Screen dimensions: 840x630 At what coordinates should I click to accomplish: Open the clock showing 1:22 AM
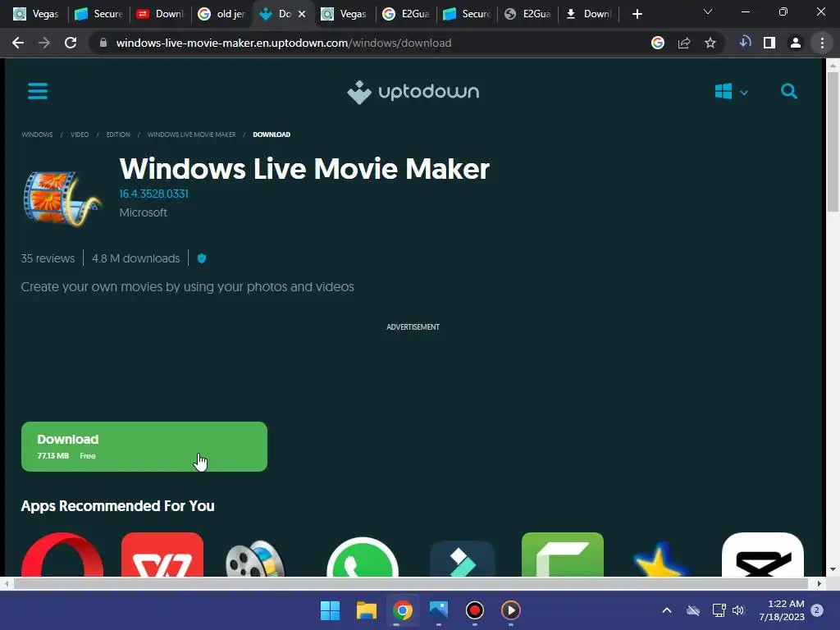pos(782,610)
